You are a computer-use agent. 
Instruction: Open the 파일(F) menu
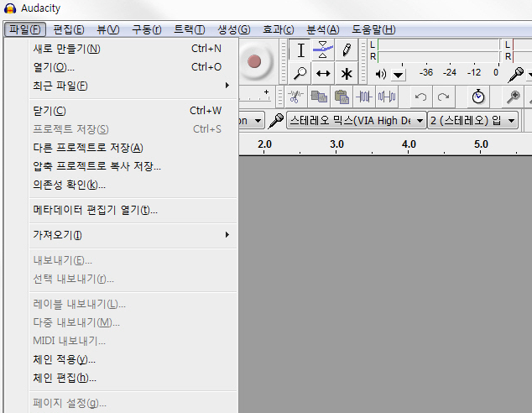coord(25,29)
